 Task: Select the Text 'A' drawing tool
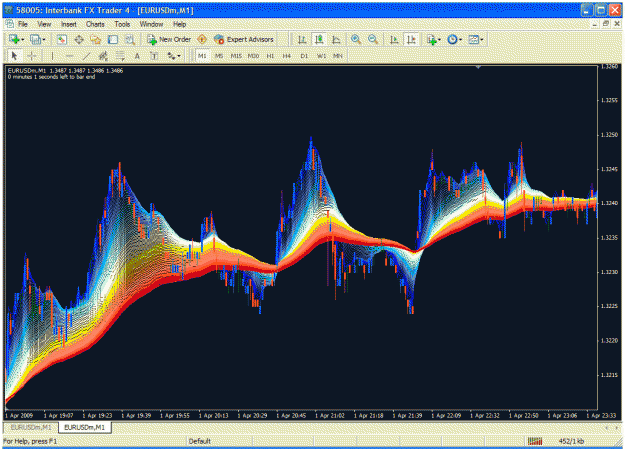coord(137,56)
